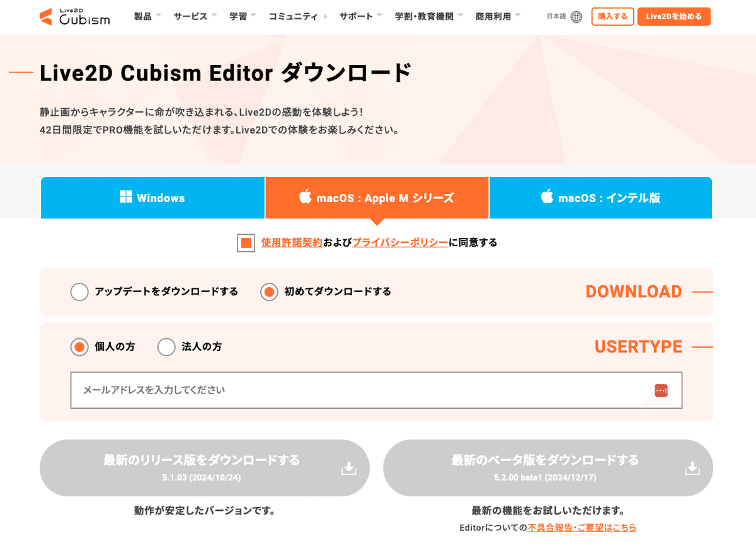The height and width of the screenshot is (546, 756).
Task: Click the email icon inside the address field
Action: coord(661,390)
